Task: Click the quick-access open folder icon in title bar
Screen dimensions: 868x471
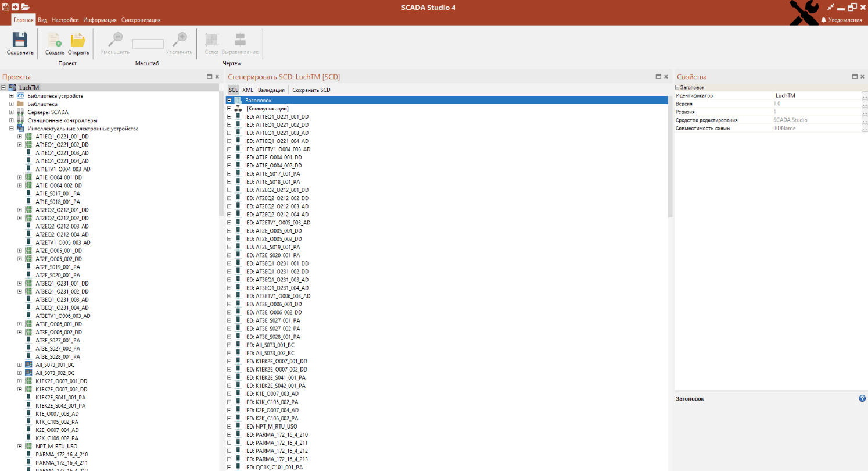Action: point(25,7)
